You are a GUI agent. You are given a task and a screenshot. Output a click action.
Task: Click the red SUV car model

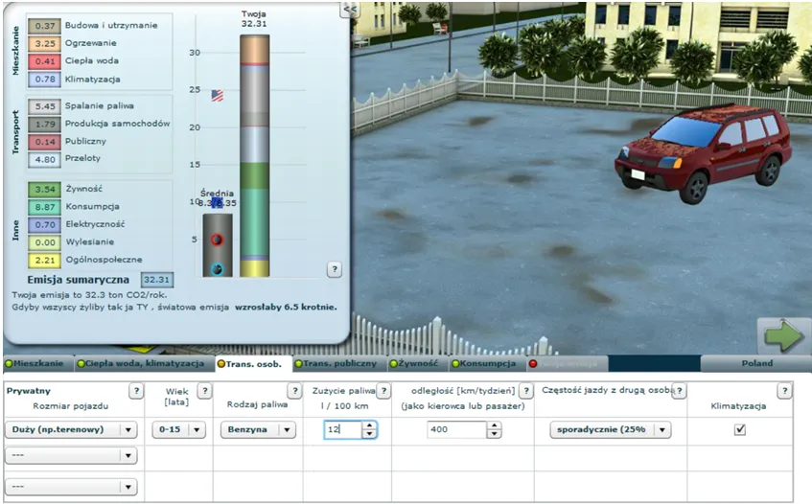click(x=703, y=152)
